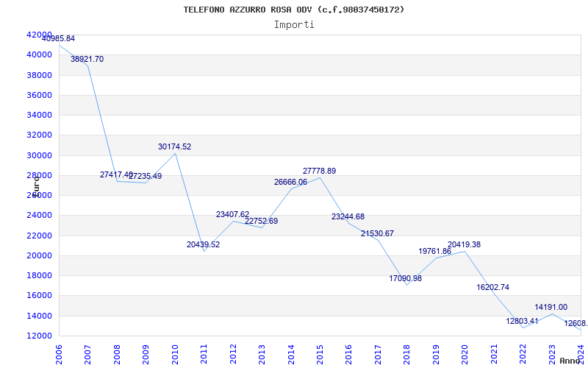Select data label 19761.86

(x=435, y=251)
